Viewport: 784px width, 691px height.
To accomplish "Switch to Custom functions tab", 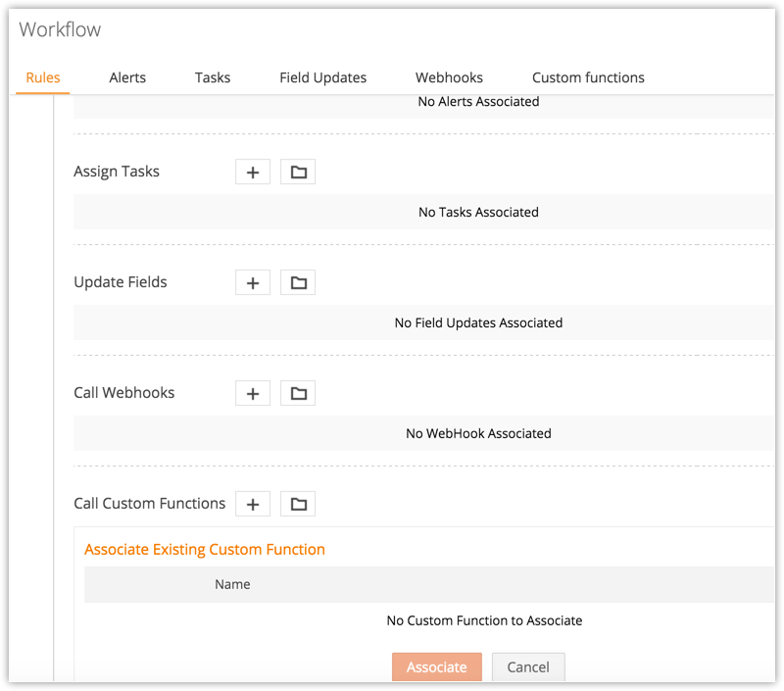I will [588, 77].
